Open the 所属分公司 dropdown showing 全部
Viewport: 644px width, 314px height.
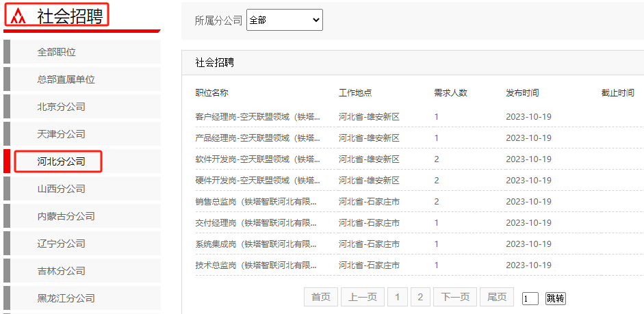pyautogui.click(x=284, y=20)
